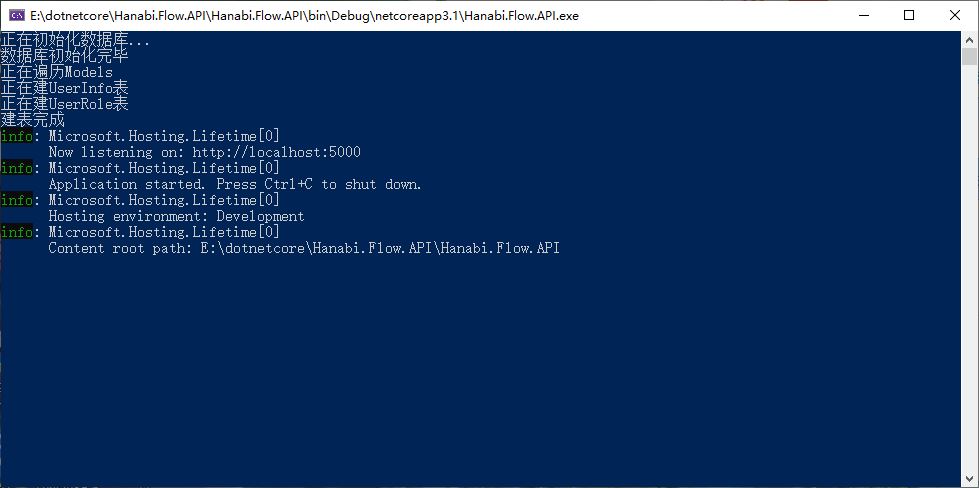Image resolution: width=979 pixels, height=488 pixels.
Task: Click the Content root path directory text
Action: tap(380, 248)
